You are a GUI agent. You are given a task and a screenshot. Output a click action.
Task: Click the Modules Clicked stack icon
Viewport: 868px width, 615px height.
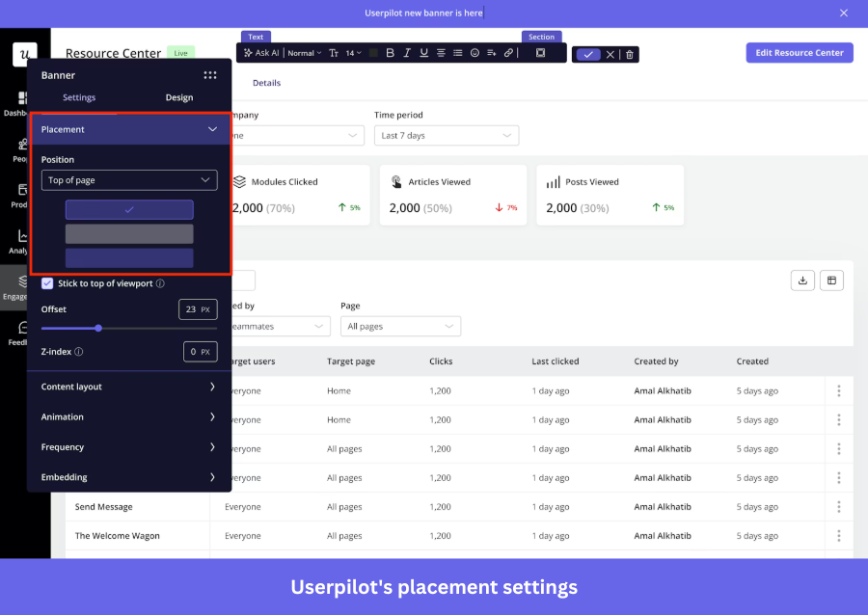pos(239,181)
